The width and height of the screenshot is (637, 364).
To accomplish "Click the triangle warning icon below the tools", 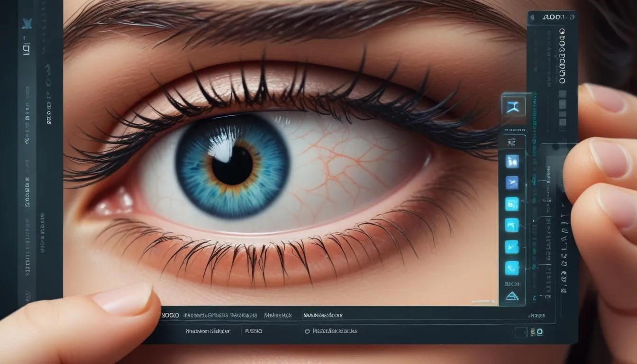I will [511, 296].
